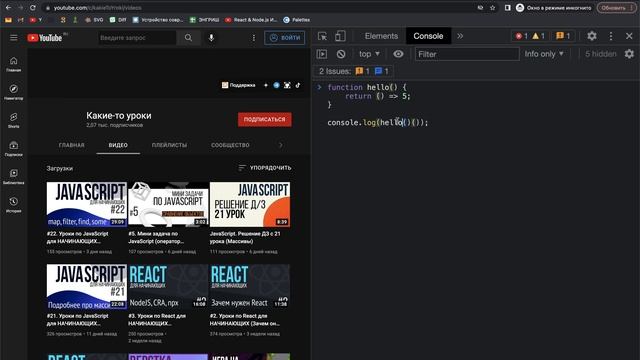
Task: Open JavaScript #21 video thumbnail
Action: (x=87, y=286)
